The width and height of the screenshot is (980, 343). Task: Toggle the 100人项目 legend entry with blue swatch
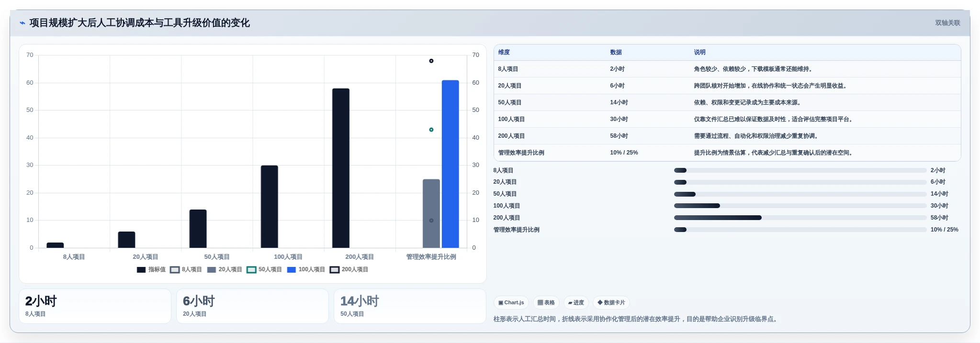pos(305,270)
